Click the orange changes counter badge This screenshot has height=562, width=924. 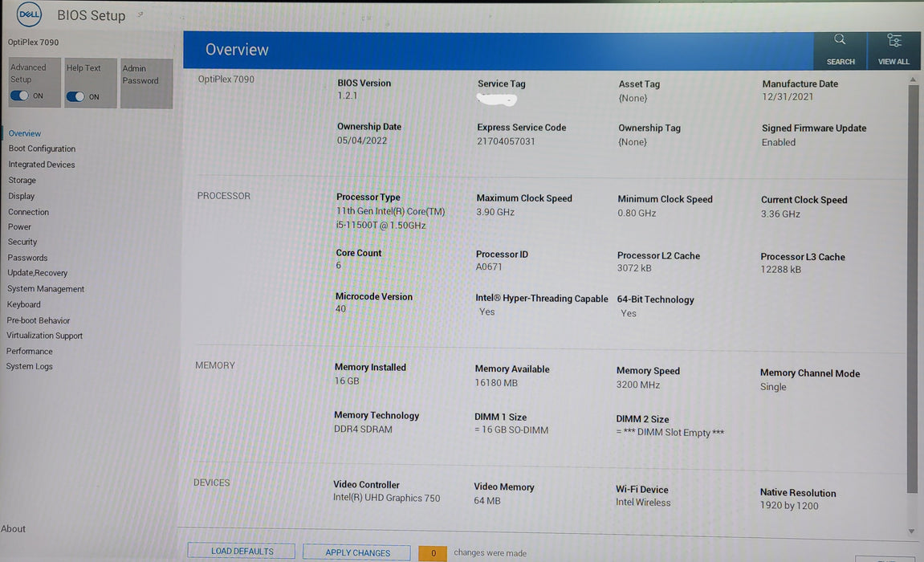click(x=433, y=553)
